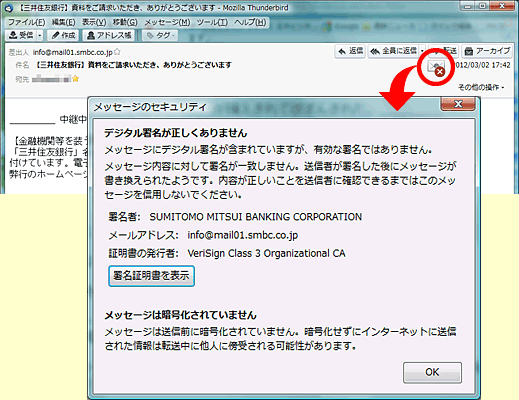The image size is (519, 400).
Task: Click dialog email info@mail01.smbc.co.jp text
Action: coord(243,235)
